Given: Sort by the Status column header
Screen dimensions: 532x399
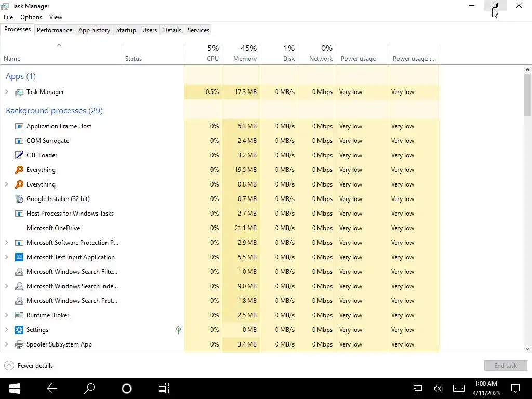Looking at the screenshot, I should (153, 54).
